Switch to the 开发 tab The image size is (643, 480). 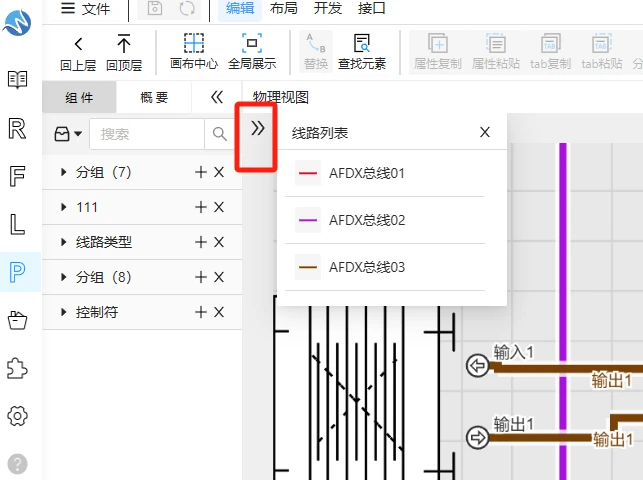(328, 8)
